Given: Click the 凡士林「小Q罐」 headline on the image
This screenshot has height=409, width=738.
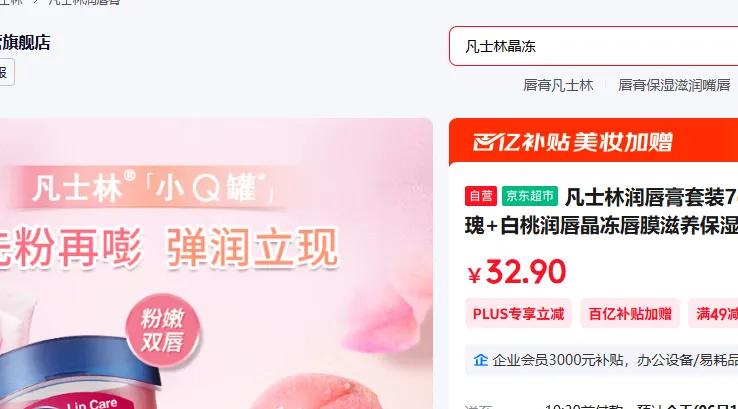Looking at the screenshot, I should click(153, 187).
